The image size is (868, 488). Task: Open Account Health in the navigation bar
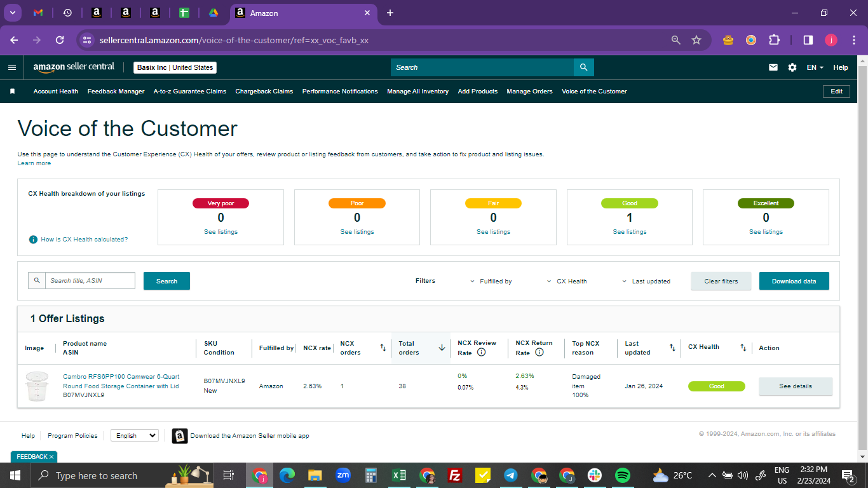[56, 91]
